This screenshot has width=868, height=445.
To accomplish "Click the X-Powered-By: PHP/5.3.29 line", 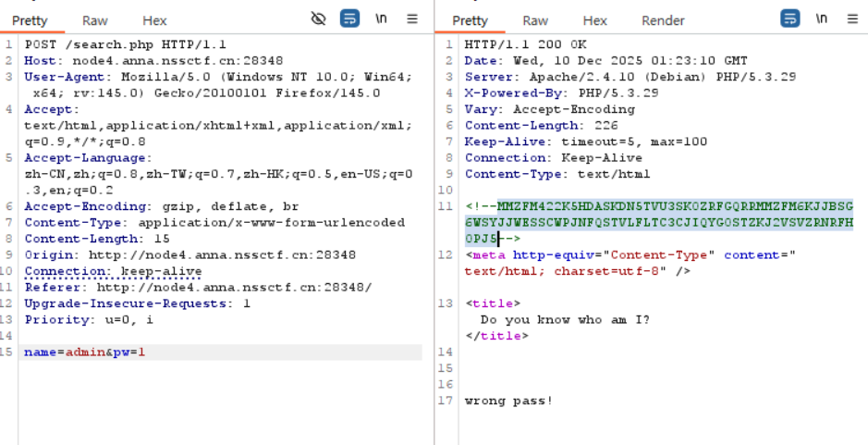I will (x=561, y=93).
